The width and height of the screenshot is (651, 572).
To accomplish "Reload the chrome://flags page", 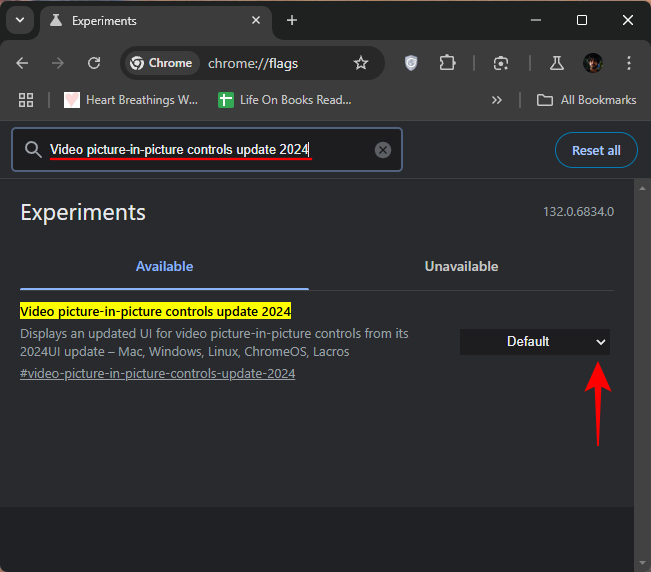I will (94, 63).
